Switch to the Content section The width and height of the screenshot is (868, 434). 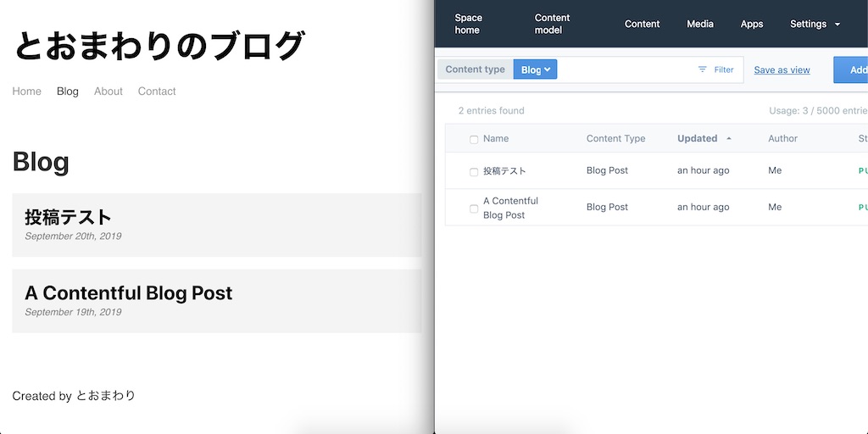point(643,24)
